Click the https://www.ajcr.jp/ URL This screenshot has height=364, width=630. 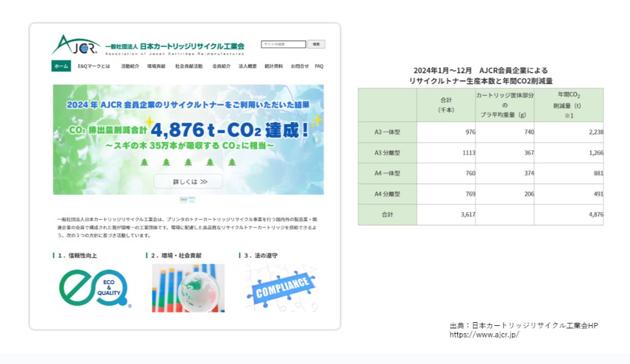click(x=484, y=334)
